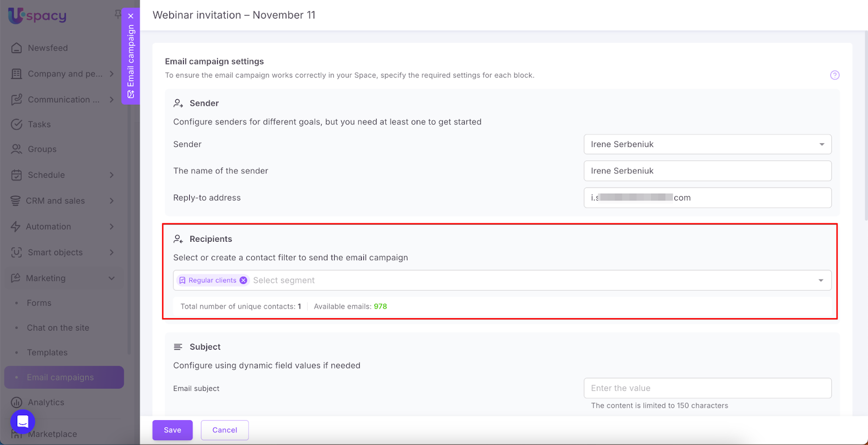Click the Groups people icon
868x445 pixels.
[x=17, y=149]
